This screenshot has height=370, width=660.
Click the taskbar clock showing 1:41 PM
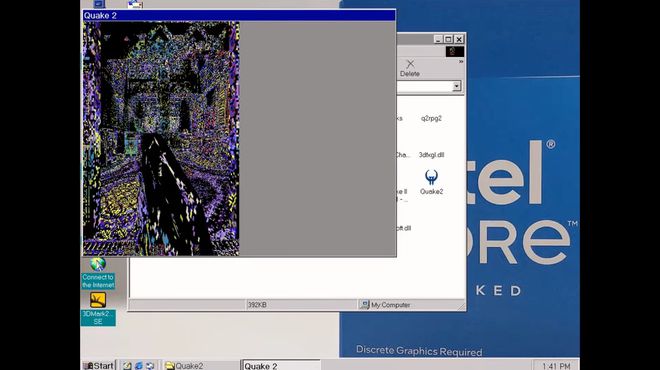click(x=556, y=366)
